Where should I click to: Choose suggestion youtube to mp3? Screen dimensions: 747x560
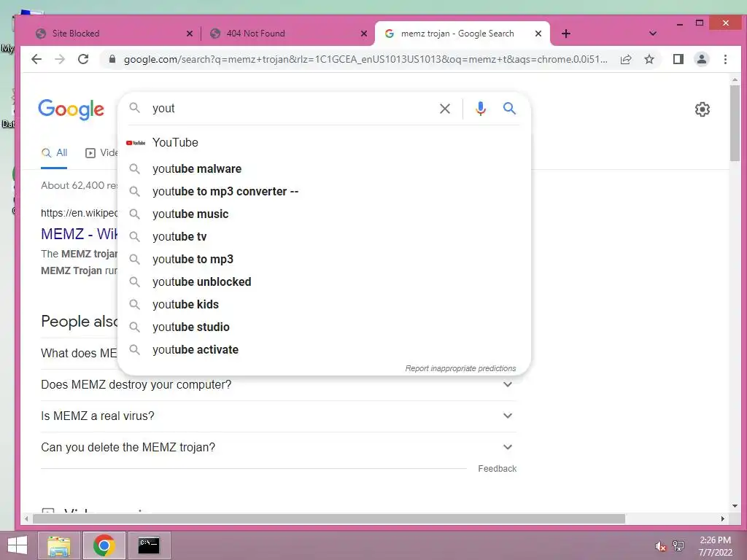tap(324, 260)
